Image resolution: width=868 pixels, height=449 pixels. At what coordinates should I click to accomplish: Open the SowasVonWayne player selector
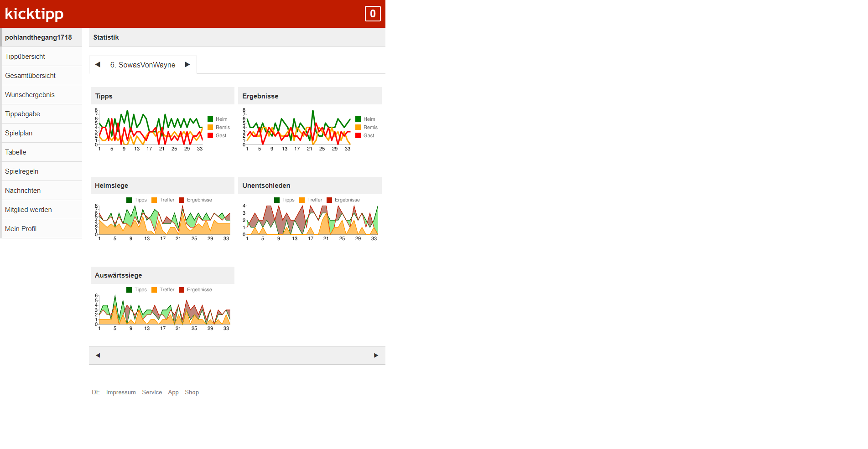point(142,65)
